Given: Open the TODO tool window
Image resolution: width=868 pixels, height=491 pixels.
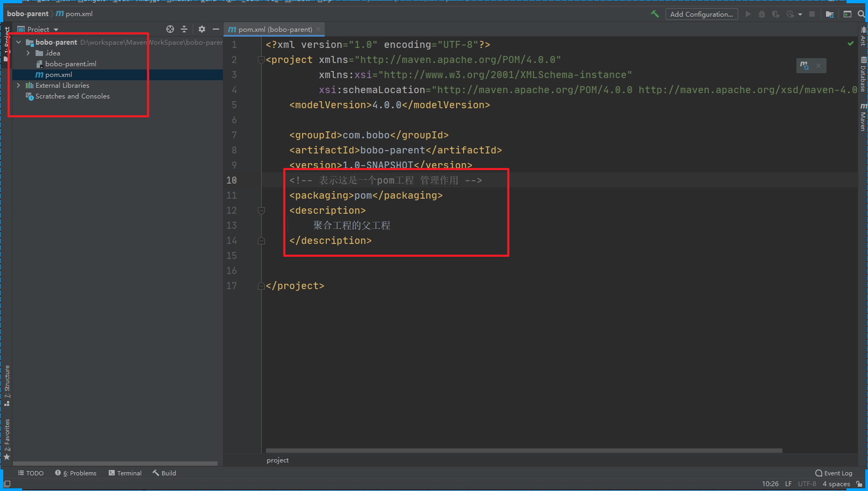Looking at the screenshot, I should point(31,473).
